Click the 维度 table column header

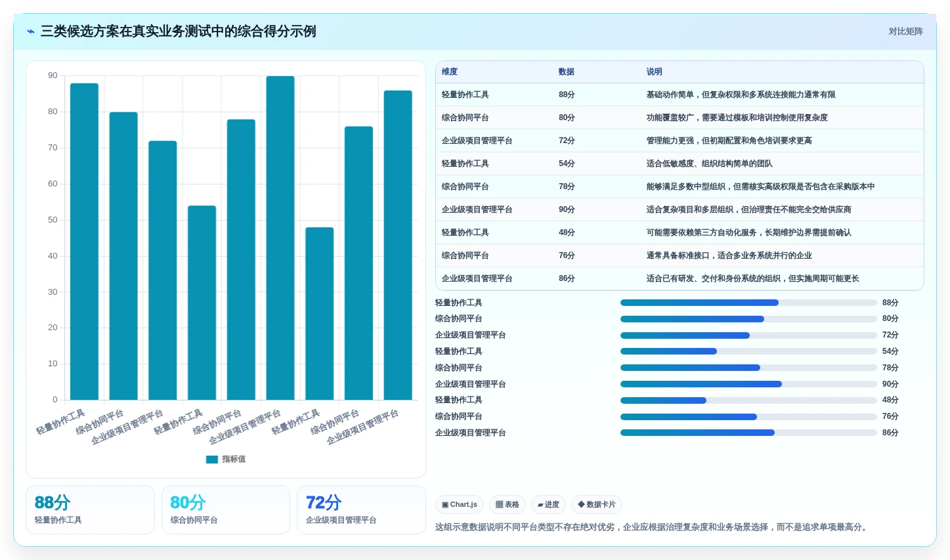pos(450,72)
